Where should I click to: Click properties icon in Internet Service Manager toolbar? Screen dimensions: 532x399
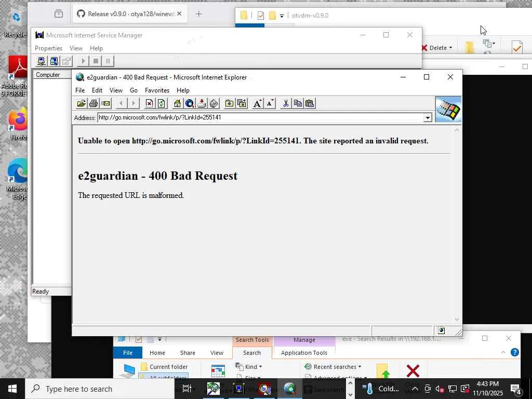coord(66,61)
